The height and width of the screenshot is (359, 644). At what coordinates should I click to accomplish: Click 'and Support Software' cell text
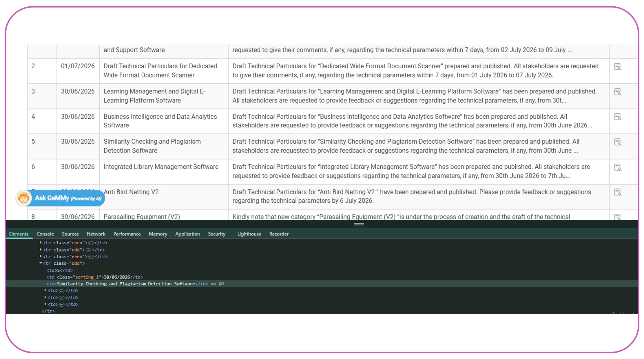tap(134, 50)
